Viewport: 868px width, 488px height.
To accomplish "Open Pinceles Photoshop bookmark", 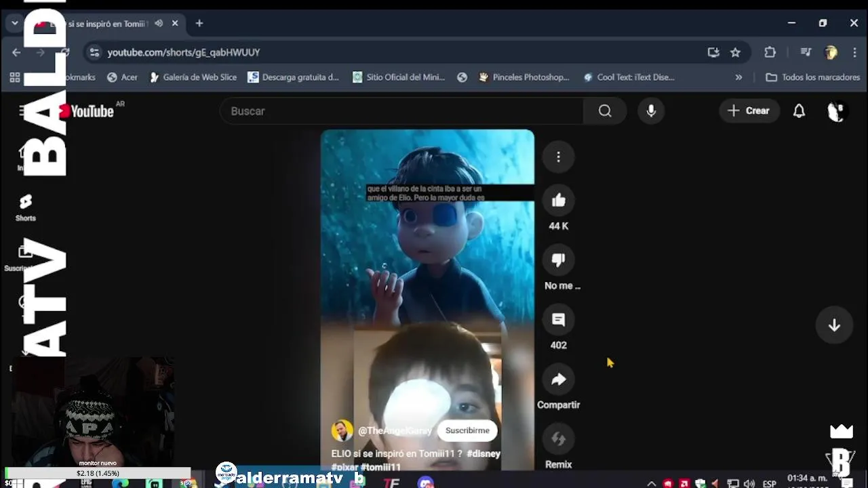I will tap(524, 77).
